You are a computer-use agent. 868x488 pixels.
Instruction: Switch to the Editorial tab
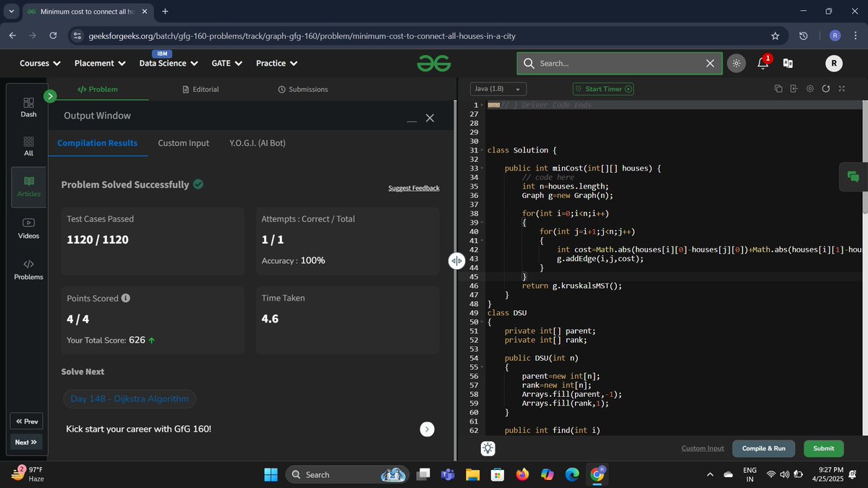(200, 89)
